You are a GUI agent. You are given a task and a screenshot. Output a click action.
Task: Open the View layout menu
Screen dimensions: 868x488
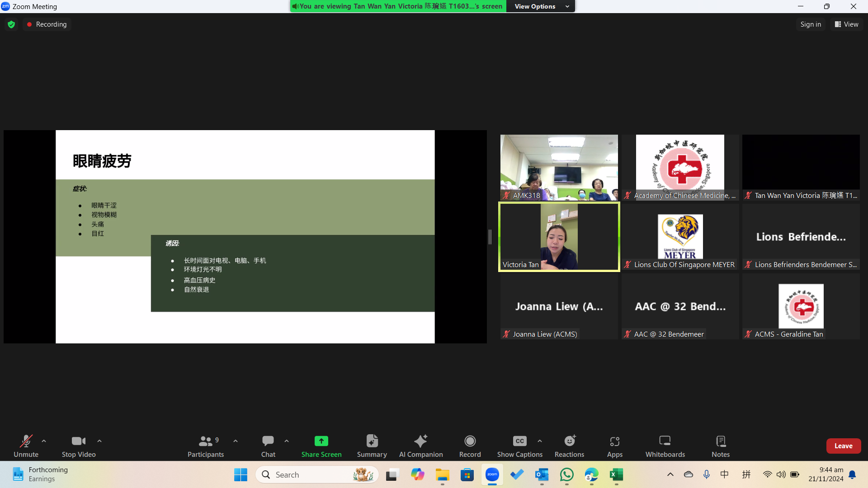tap(846, 24)
